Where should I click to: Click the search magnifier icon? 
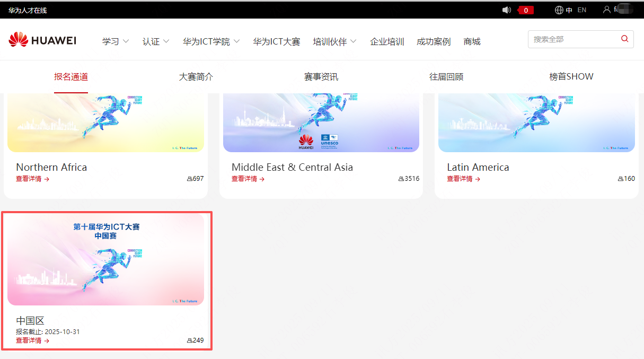(x=624, y=39)
